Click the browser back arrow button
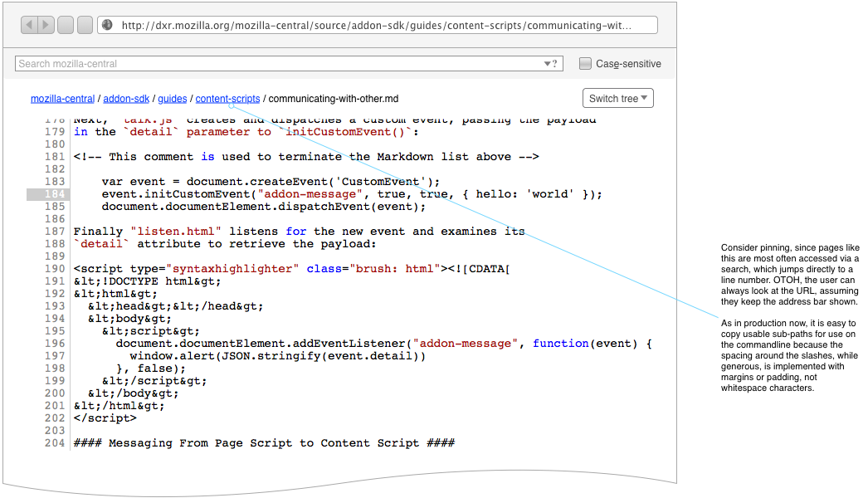The width and height of the screenshot is (868, 498). pyautogui.click(x=29, y=25)
